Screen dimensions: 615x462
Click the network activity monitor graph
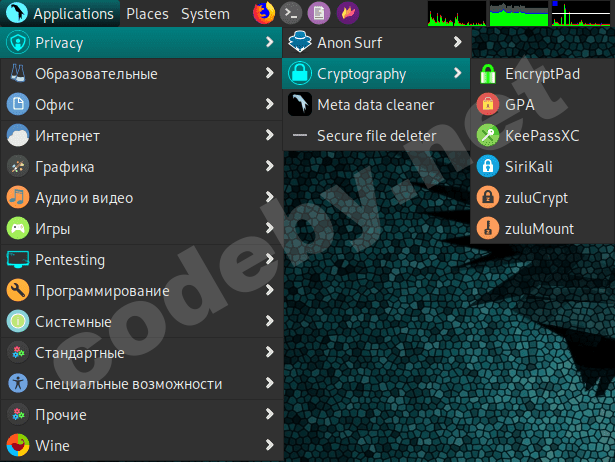coord(581,13)
